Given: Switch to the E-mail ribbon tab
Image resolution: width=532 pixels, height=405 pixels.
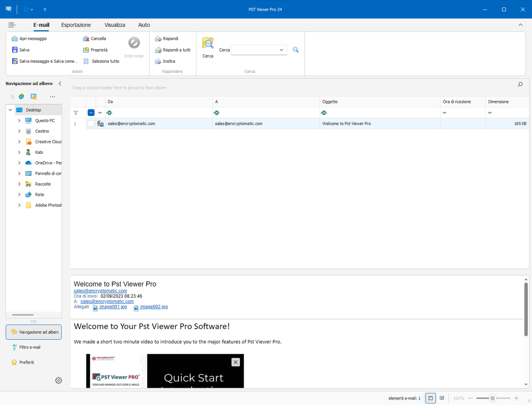Looking at the screenshot, I should tap(42, 25).
